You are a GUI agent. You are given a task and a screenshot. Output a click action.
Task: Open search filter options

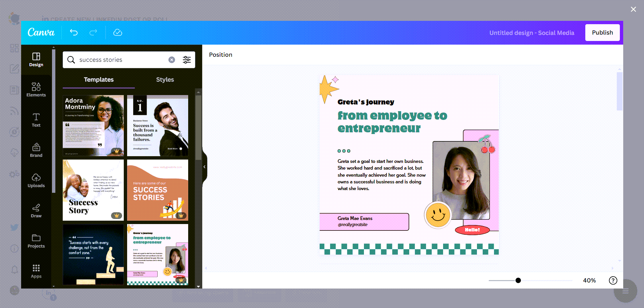pos(187,60)
